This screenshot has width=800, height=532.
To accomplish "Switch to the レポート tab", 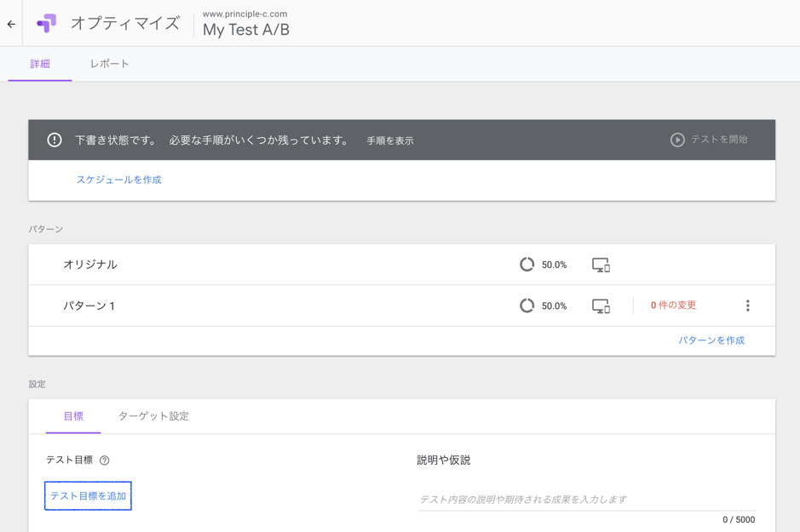I will pos(109,64).
